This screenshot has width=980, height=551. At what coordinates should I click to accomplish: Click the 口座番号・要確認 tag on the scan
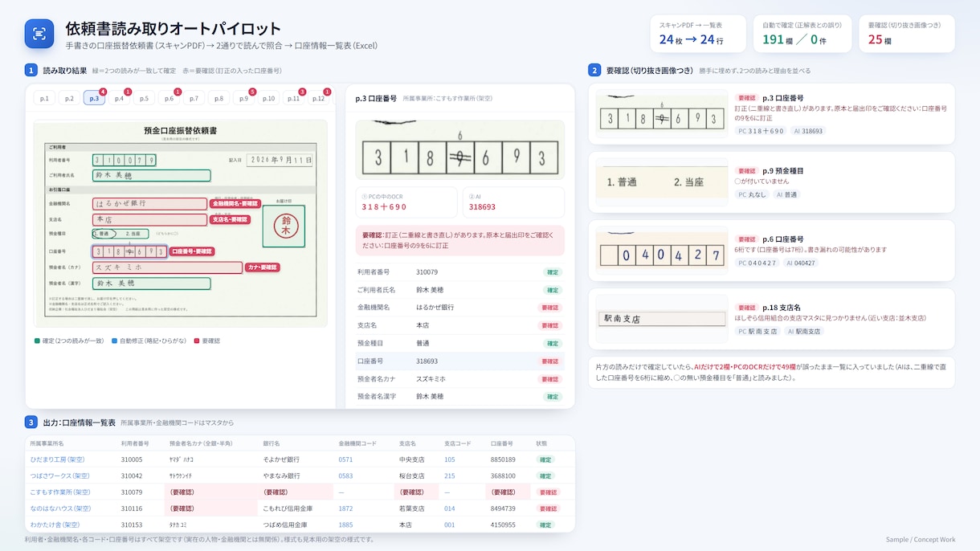pyautogui.click(x=192, y=251)
